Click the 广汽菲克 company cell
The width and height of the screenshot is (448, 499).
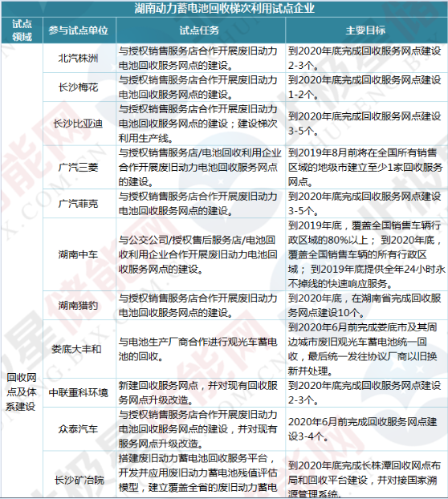[x=79, y=204]
